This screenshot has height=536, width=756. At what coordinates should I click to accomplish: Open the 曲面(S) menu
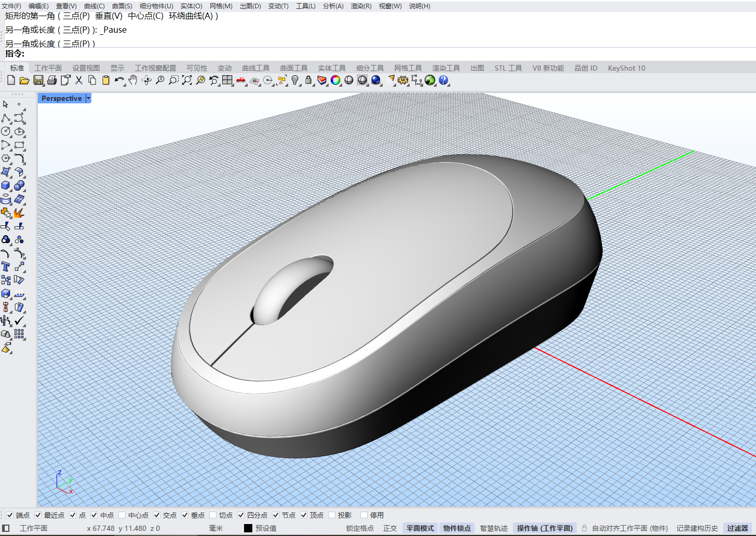pos(122,6)
